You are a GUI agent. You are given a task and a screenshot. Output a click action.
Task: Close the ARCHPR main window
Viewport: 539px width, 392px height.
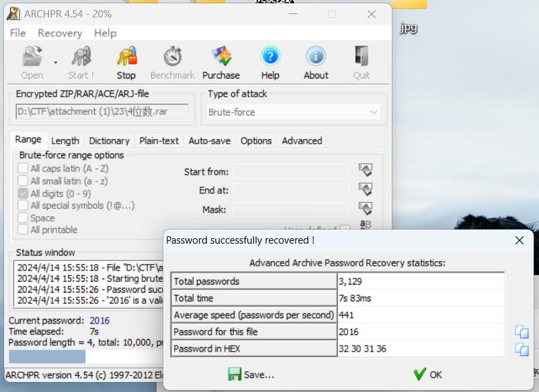click(x=372, y=14)
